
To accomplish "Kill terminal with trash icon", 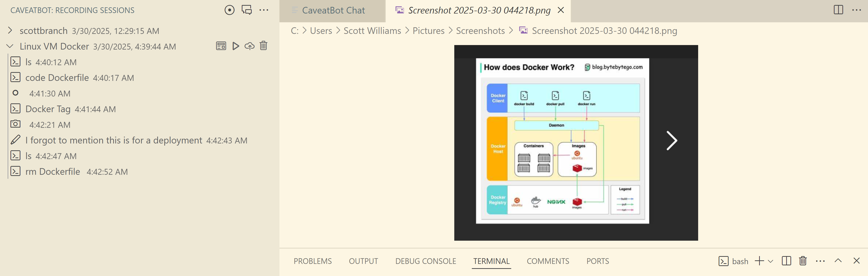I will point(803,261).
